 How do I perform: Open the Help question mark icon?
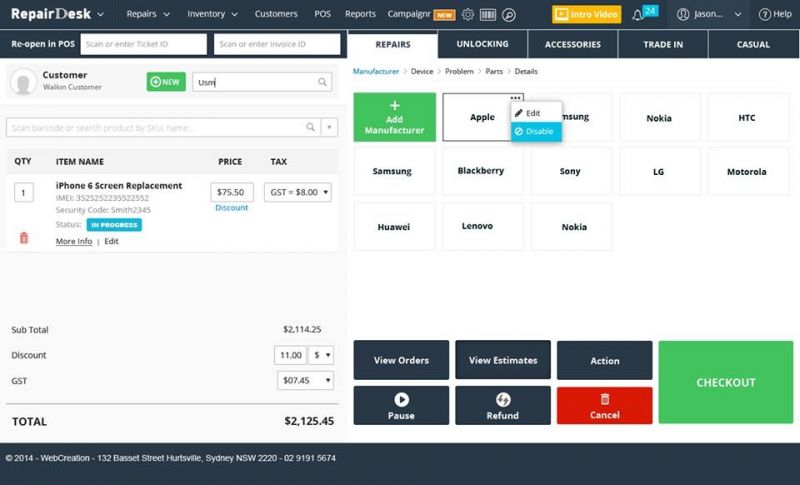764,14
